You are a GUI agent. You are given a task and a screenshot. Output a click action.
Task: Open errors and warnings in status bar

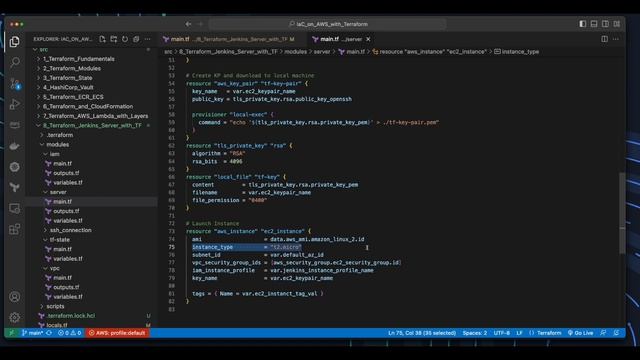coord(69,333)
